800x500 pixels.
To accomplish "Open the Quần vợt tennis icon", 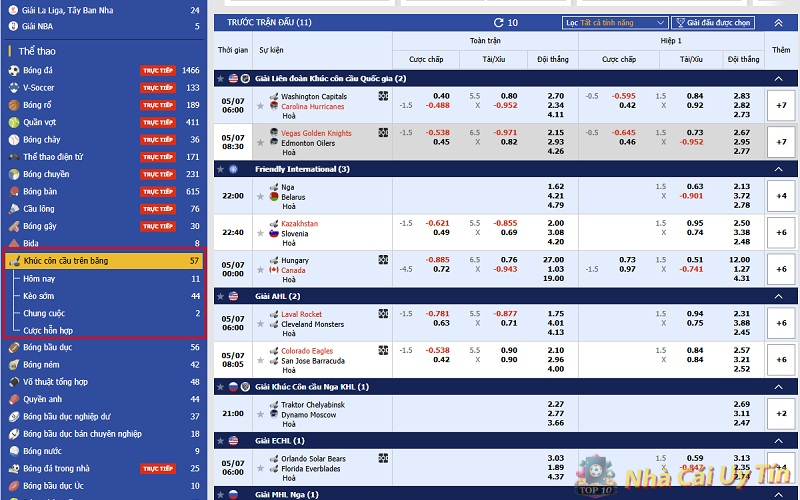I will click(14, 122).
